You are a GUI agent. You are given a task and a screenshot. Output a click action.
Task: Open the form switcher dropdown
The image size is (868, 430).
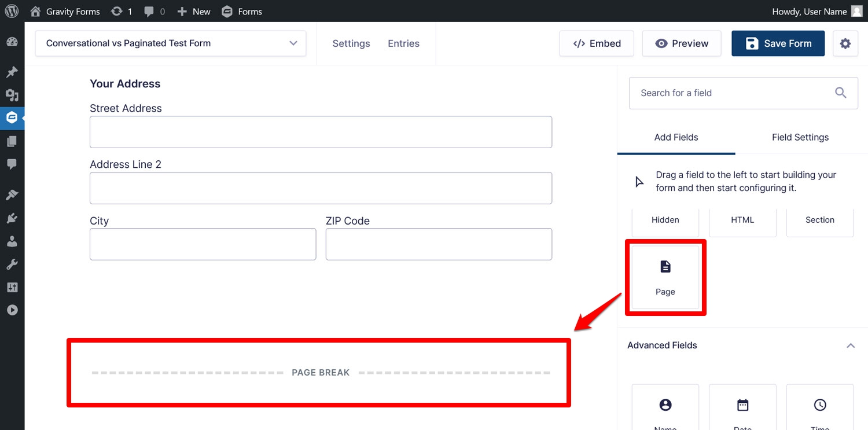coord(171,43)
